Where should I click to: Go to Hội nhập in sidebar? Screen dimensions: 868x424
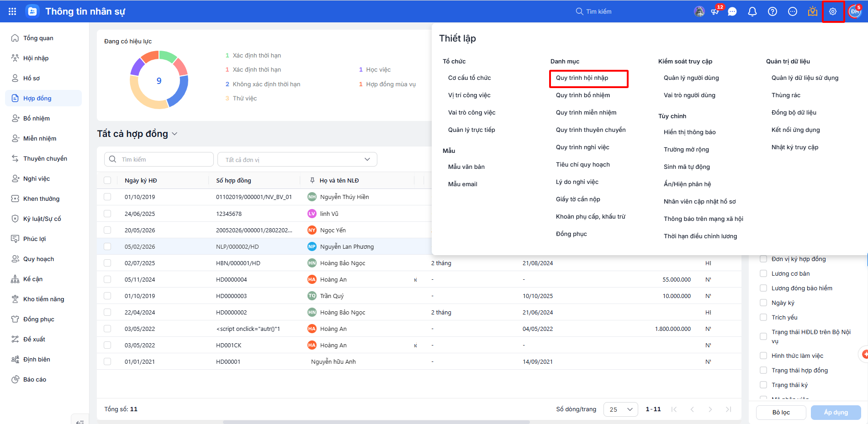coord(43,58)
